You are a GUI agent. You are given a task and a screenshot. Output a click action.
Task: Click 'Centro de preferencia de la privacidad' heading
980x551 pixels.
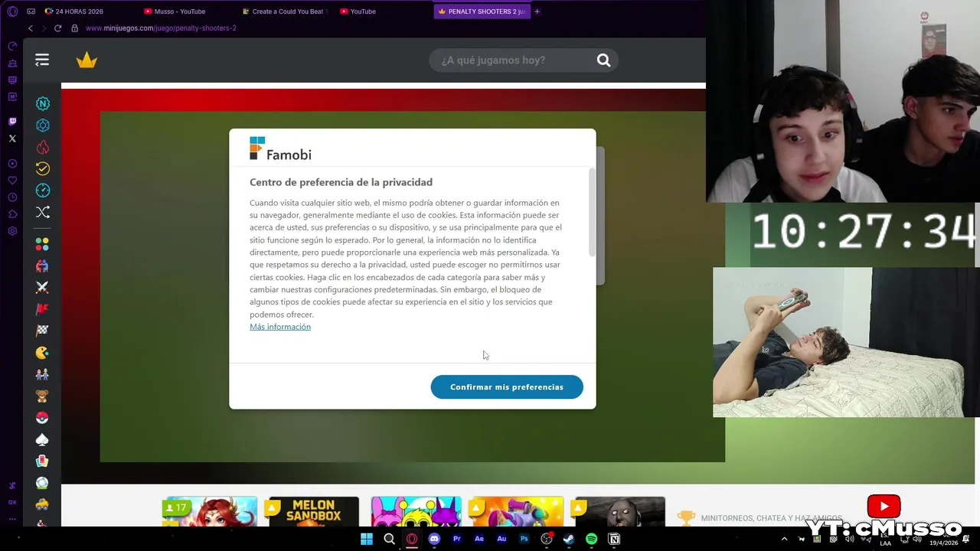[341, 182]
